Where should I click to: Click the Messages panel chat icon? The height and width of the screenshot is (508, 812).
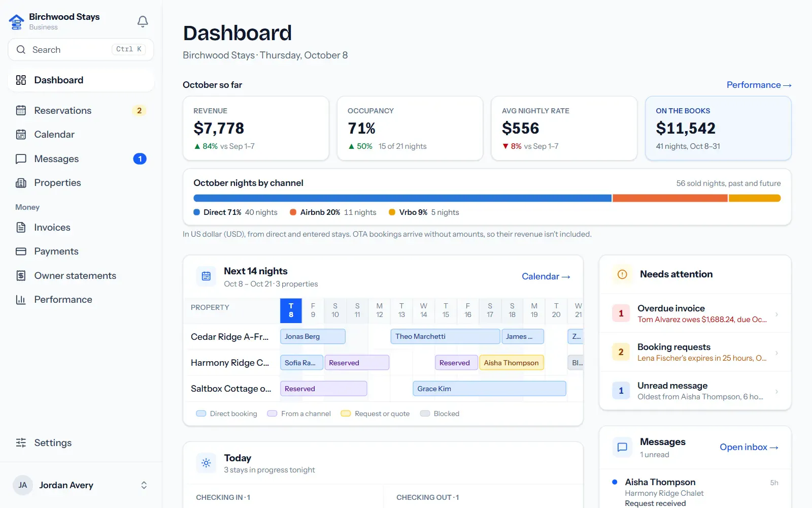[x=622, y=447]
